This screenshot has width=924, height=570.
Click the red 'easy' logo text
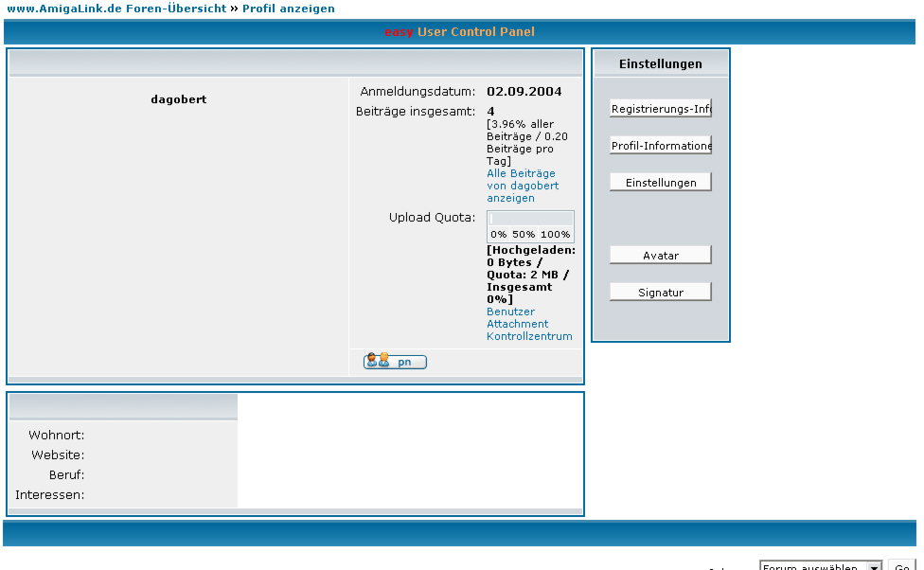click(x=399, y=32)
